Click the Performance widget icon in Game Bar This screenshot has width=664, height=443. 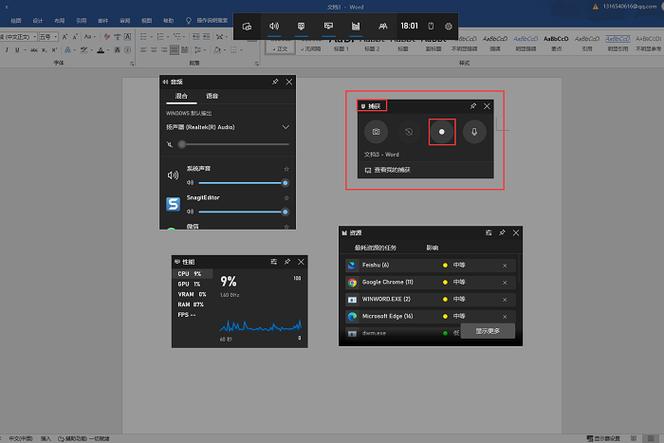pos(328,25)
